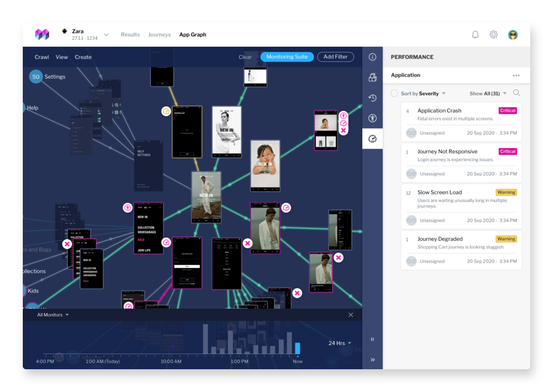
Task: Search the performance issues list
Action: pyautogui.click(x=517, y=93)
